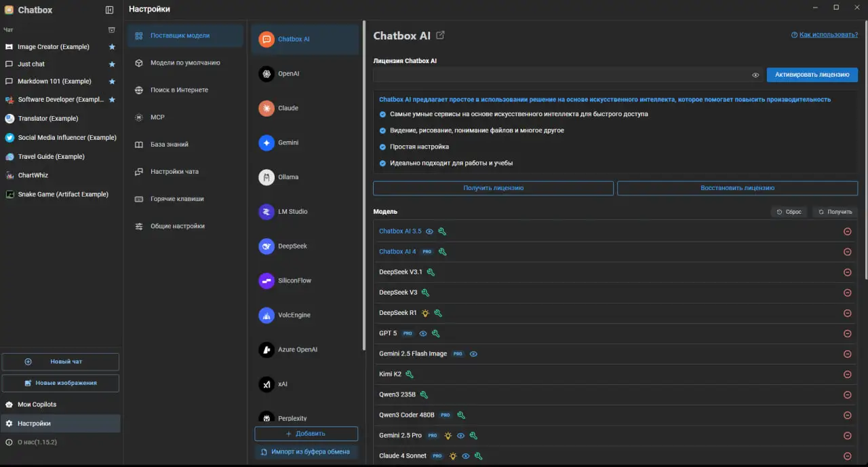The height and width of the screenshot is (467, 868).
Task: Unstar the Just chat conversation
Action: coord(112,64)
